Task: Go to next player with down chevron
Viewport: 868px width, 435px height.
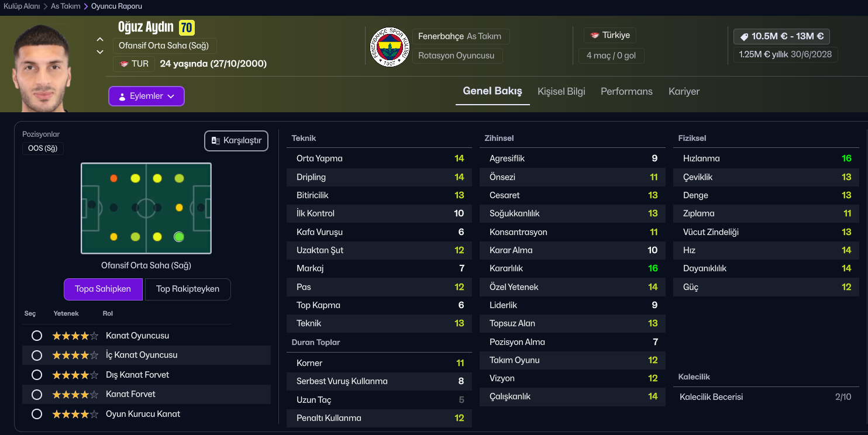Action: click(100, 52)
